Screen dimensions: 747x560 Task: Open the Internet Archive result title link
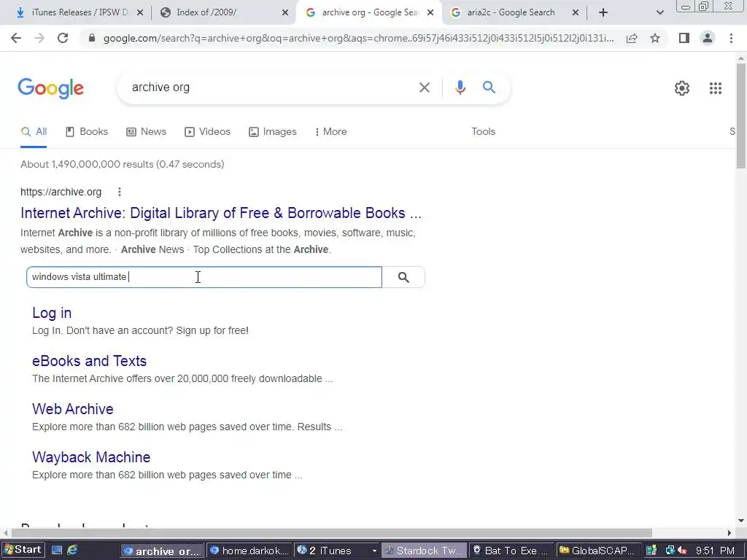click(221, 213)
